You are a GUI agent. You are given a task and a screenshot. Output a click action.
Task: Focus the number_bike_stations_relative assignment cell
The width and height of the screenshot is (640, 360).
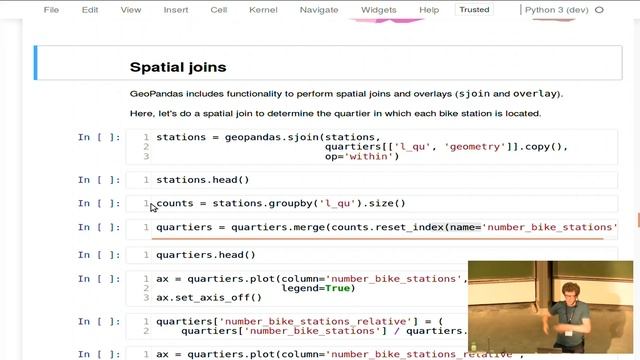(297, 326)
